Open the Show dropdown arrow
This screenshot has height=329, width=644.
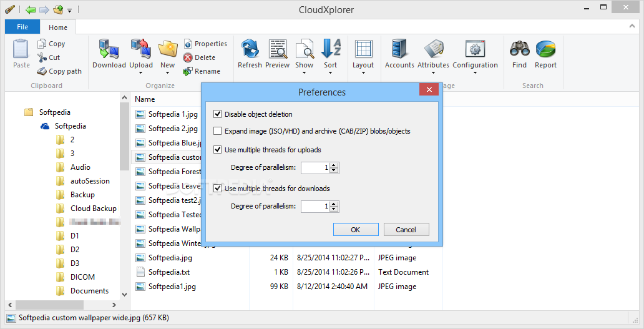click(x=305, y=73)
